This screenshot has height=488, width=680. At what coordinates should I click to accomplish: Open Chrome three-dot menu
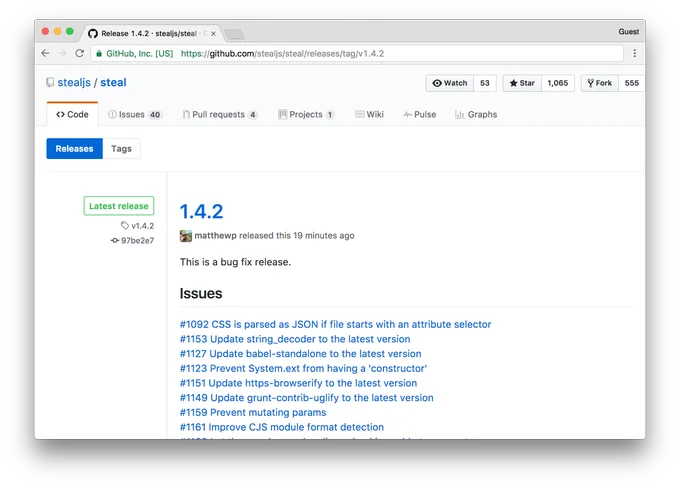634,53
